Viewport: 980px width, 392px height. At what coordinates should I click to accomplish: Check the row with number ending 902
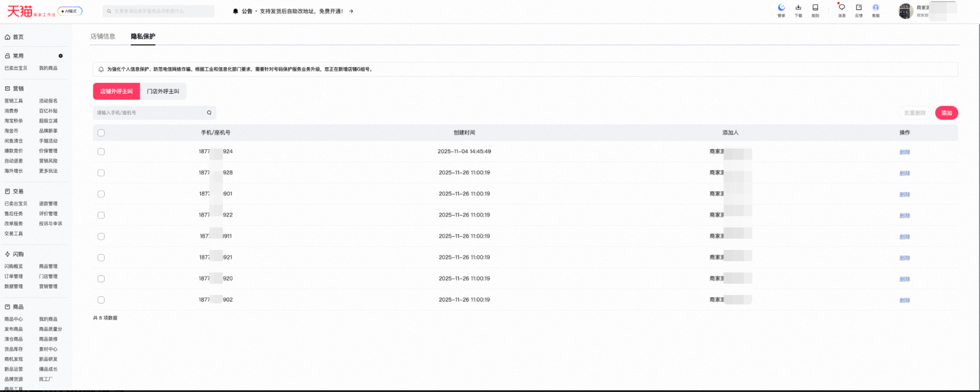click(x=101, y=300)
